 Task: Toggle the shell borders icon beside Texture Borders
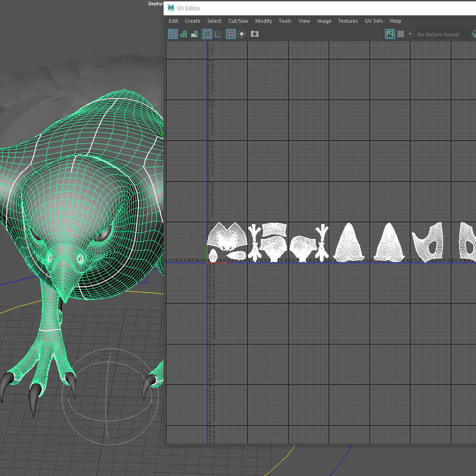point(218,34)
